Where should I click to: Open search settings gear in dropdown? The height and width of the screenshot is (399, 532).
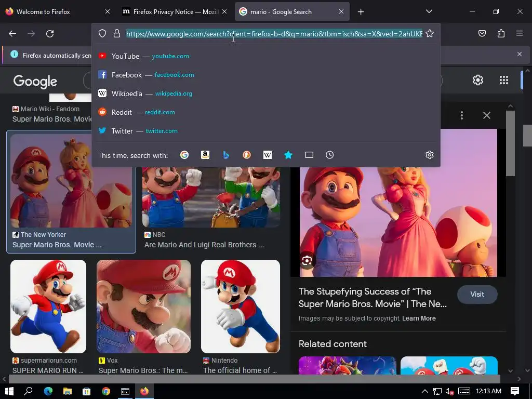pos(430,155)
